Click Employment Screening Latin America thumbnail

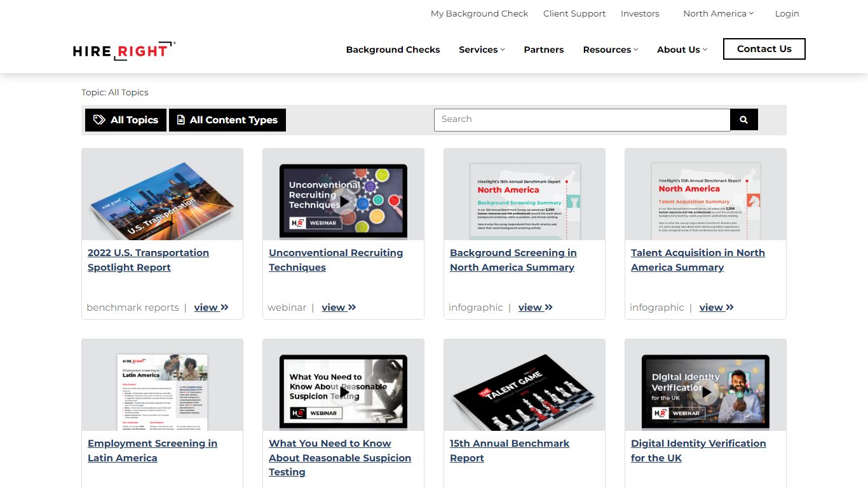162,385
